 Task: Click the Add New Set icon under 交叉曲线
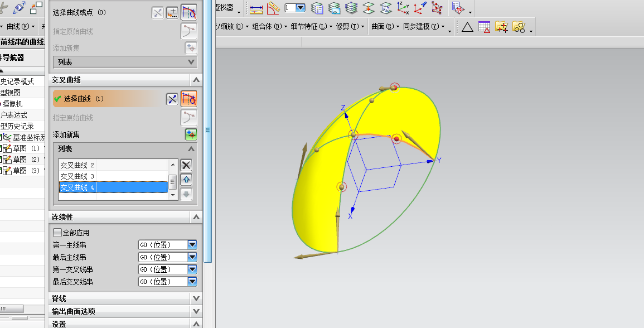click(191, 134)
